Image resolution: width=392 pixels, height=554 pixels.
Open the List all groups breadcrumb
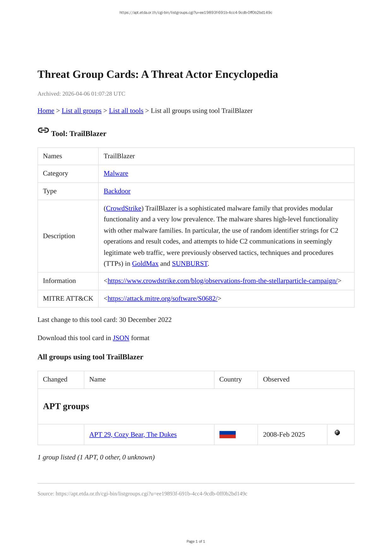81,111
